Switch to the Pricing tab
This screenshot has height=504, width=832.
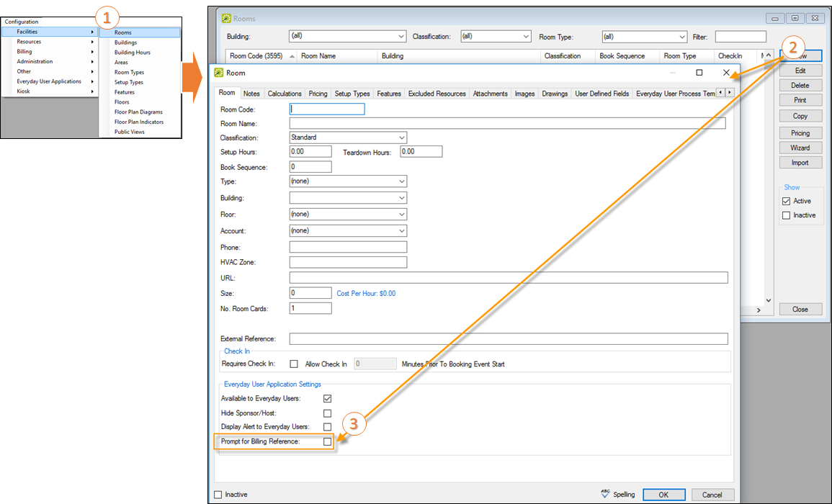(x=318, y=94)
